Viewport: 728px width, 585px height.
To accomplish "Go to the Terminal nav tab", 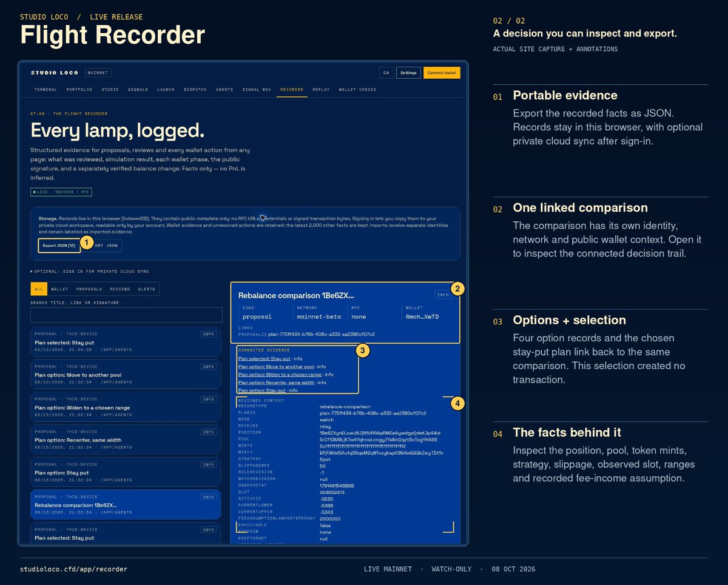I will point(45,90).
